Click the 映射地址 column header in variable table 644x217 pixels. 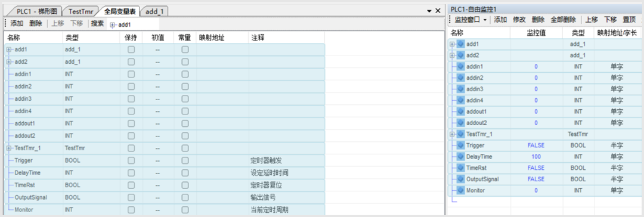click(x=222, y=38)
